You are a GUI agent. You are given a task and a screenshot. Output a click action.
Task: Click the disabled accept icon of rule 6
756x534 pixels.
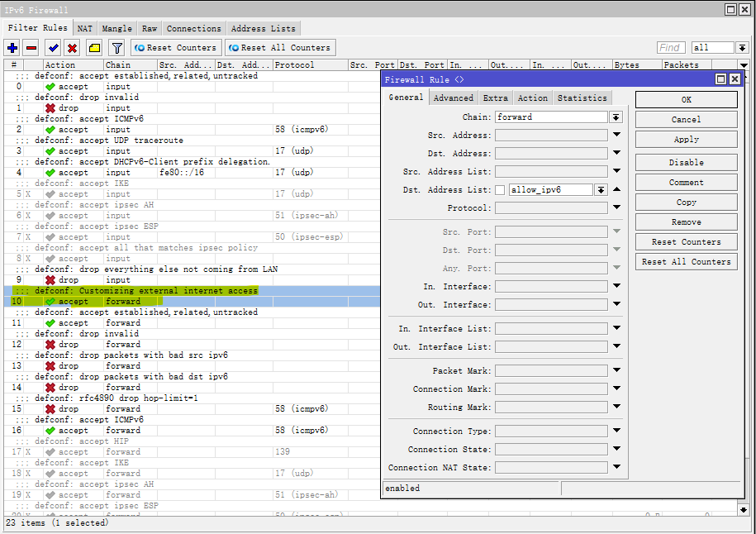pos(50,216)
